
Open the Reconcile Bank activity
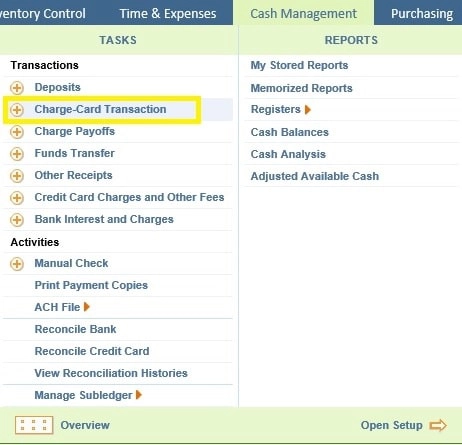click(x=75, y=329)
